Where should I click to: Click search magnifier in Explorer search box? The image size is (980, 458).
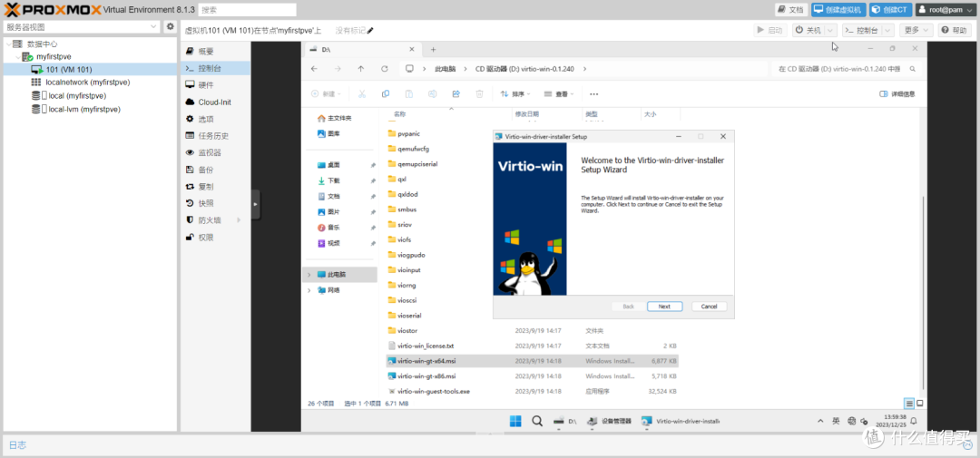913,69
